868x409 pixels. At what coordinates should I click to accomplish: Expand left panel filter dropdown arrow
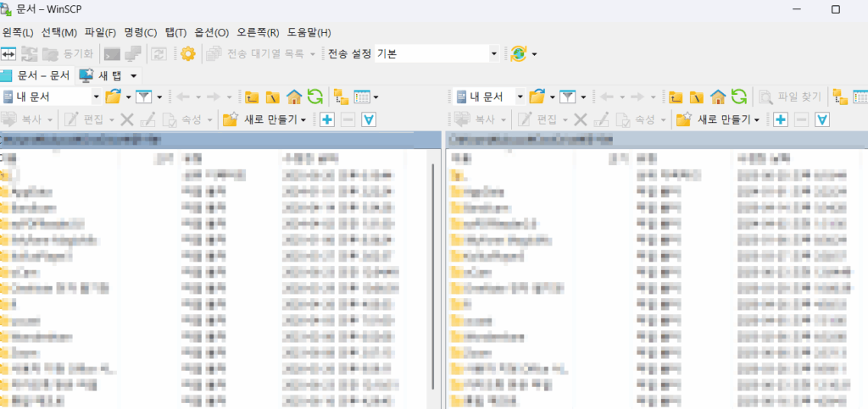pyautogui.click(x=159, y=97)
